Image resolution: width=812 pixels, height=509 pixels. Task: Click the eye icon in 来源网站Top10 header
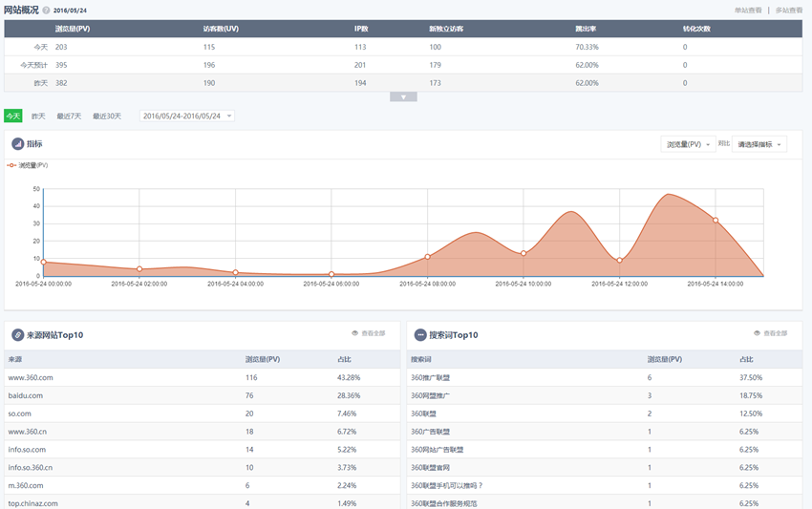click(354, 333)
